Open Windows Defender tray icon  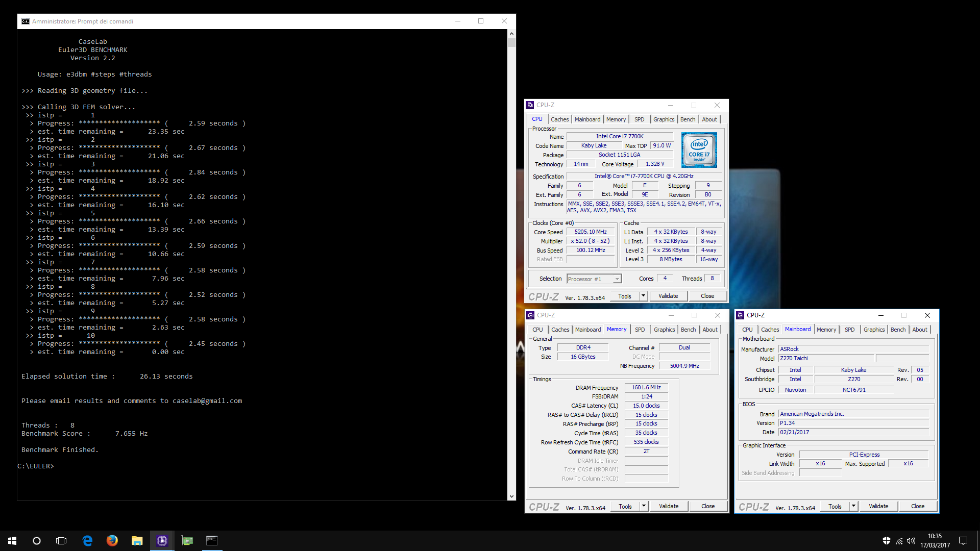point(887,541)
